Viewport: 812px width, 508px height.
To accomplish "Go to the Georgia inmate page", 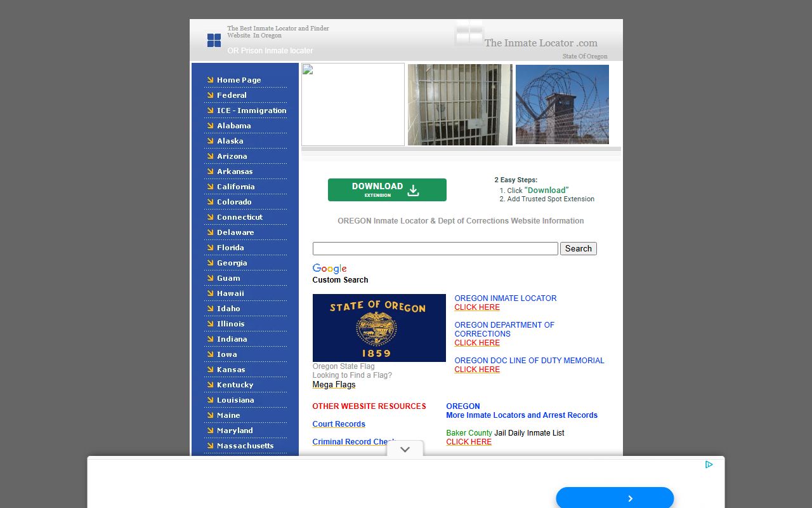I will tap(232, 263).
